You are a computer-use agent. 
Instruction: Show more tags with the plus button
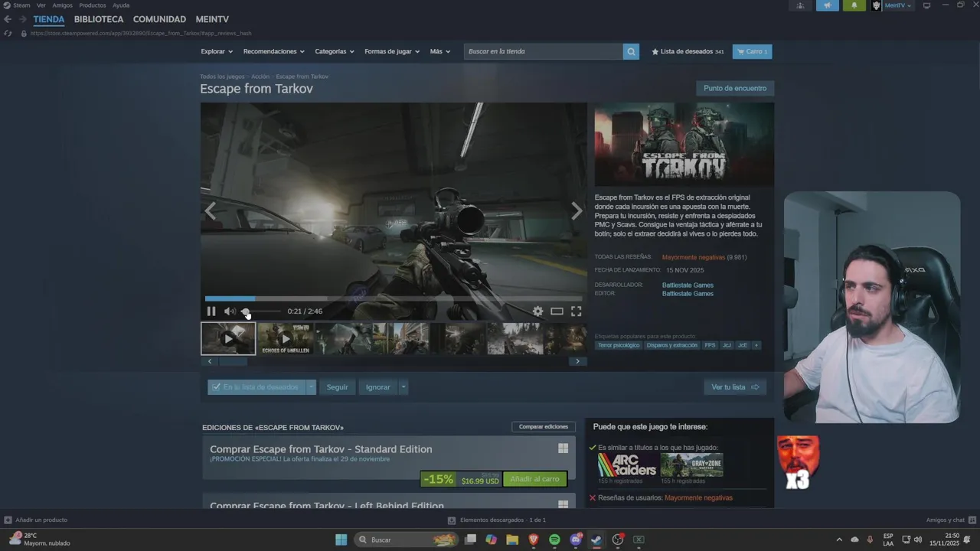[756, 345]
